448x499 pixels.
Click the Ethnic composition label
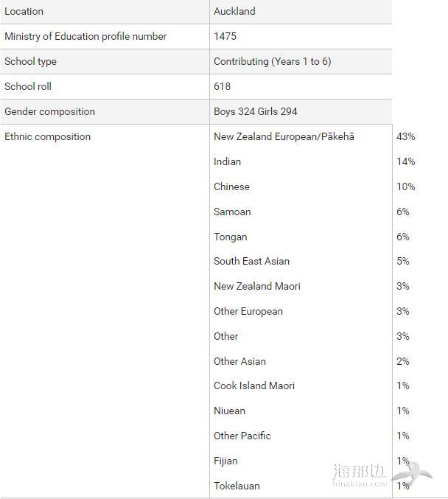pyautogui.click(x=47, y=137)
